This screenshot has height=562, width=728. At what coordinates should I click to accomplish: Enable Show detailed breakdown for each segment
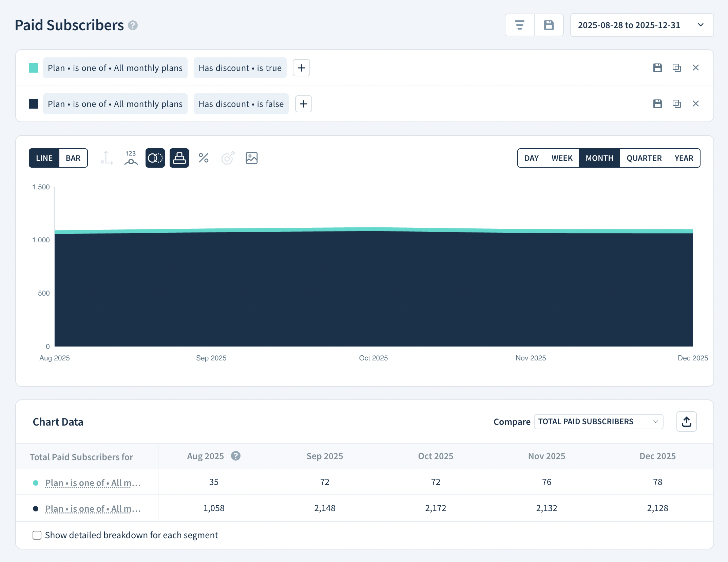pyautogui.click(x=37, y=535)
